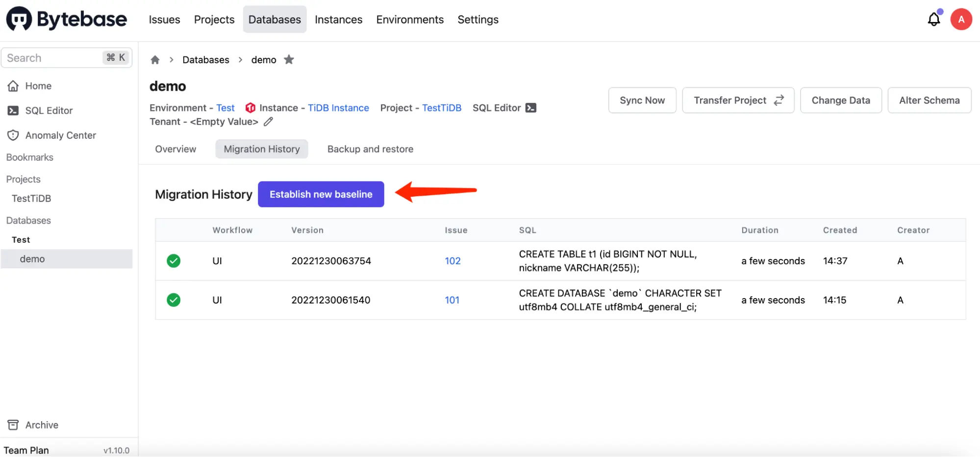The image size is (980, 457).
Task: Open the TiDB Instance link
Action: (x=338, y=108)
